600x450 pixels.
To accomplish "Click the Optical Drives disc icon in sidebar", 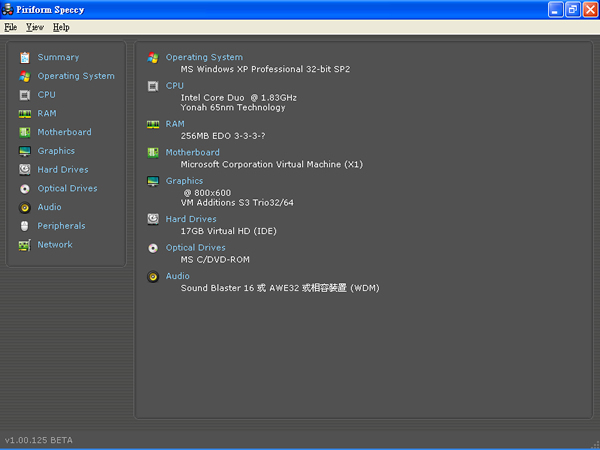I will click(x=24, y=188).
